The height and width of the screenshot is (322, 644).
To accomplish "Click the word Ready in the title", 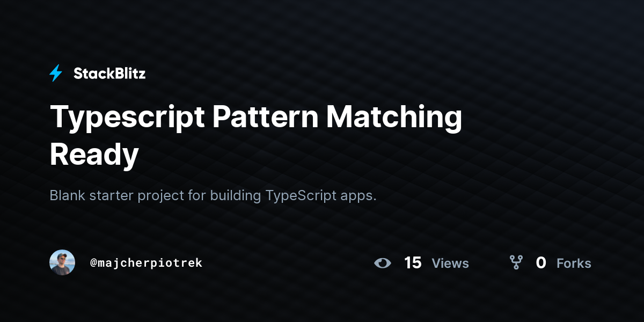I will 94,156.
